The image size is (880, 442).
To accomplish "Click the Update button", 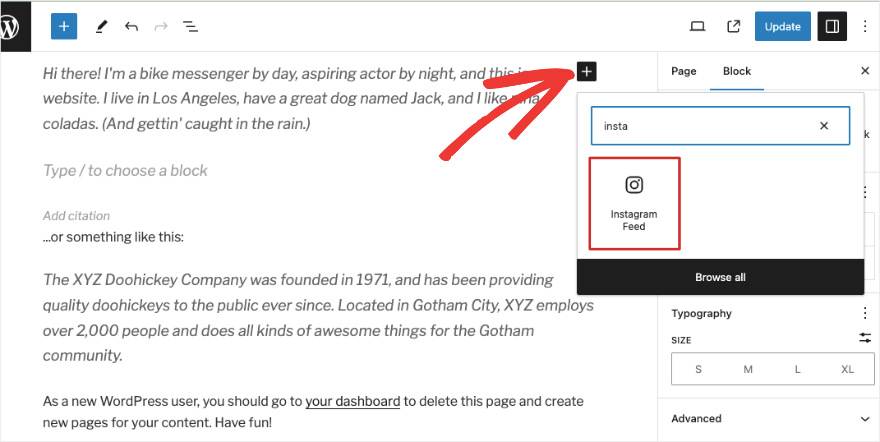I will coord(782,27).
